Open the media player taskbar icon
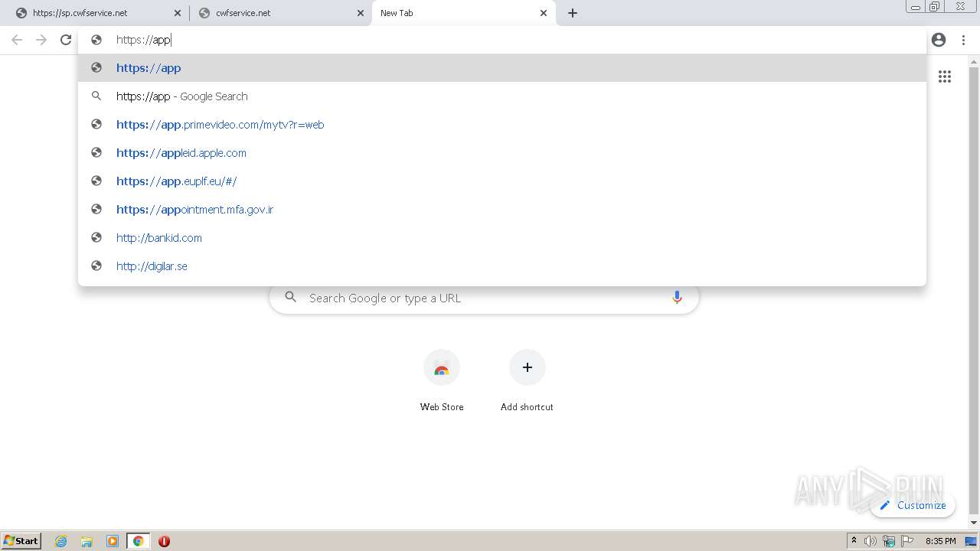 [113, 541]
